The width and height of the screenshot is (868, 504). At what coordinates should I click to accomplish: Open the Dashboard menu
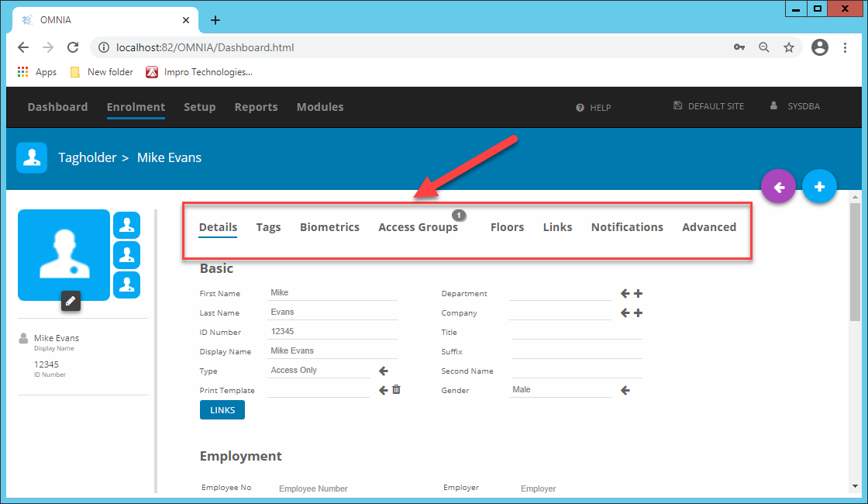pyautogui.click(x=57, y=107)
